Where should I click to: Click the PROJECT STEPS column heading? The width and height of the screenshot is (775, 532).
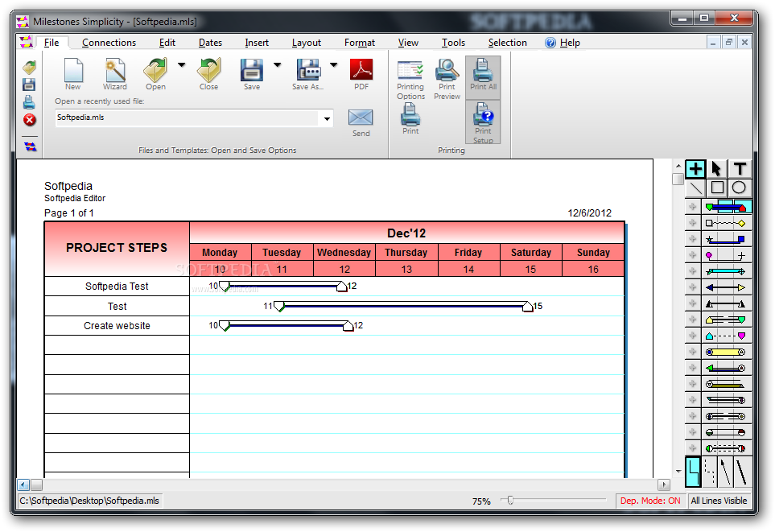click(x=117, y=248)
